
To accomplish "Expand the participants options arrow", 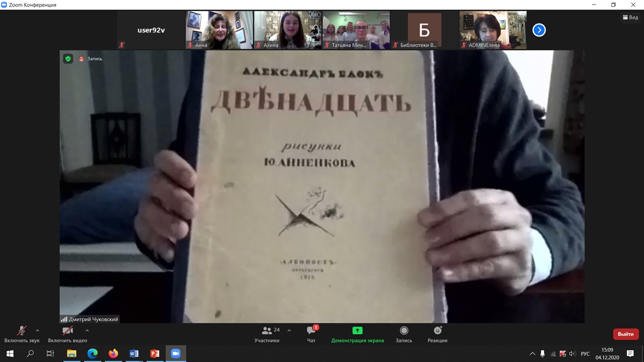I will 289,330.
